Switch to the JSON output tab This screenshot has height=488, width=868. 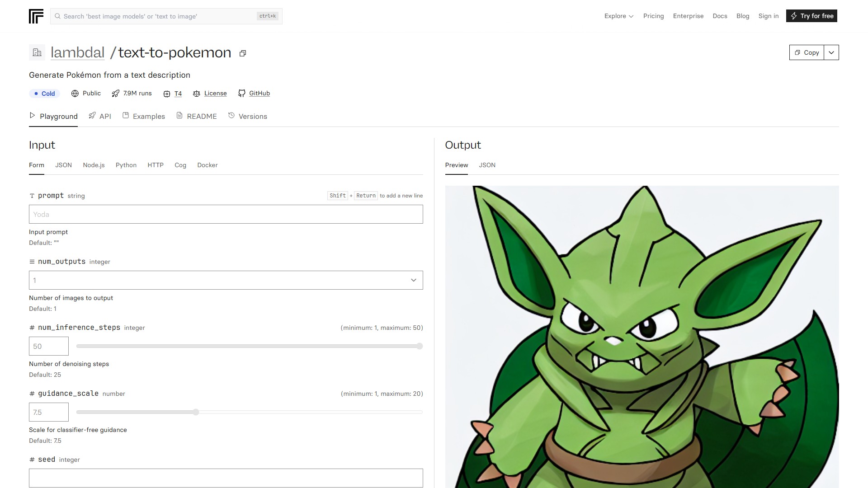(x=487, y=165)
